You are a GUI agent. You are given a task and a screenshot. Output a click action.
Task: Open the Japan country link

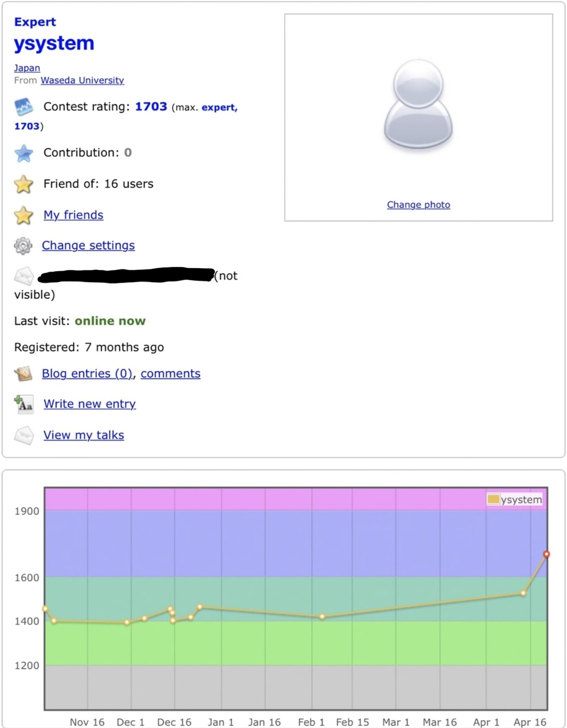tap(27, 68)
